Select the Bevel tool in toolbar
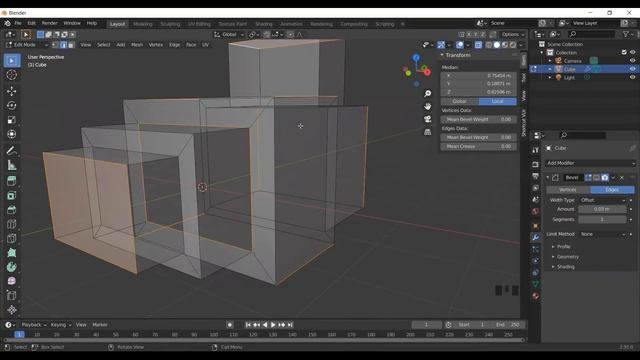The height and width of the screenshot is (360, 640). coord(12,209)
